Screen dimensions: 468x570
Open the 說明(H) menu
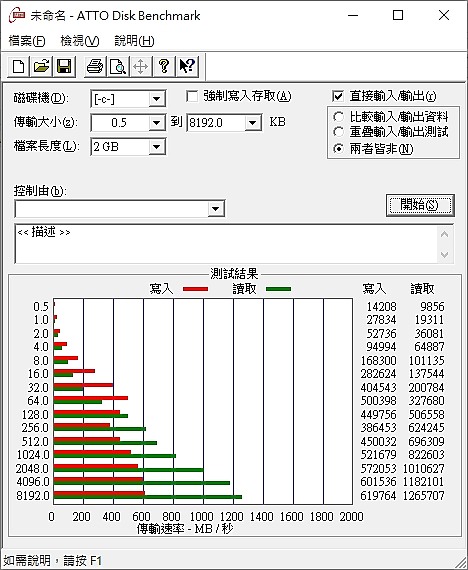(134, 41)
